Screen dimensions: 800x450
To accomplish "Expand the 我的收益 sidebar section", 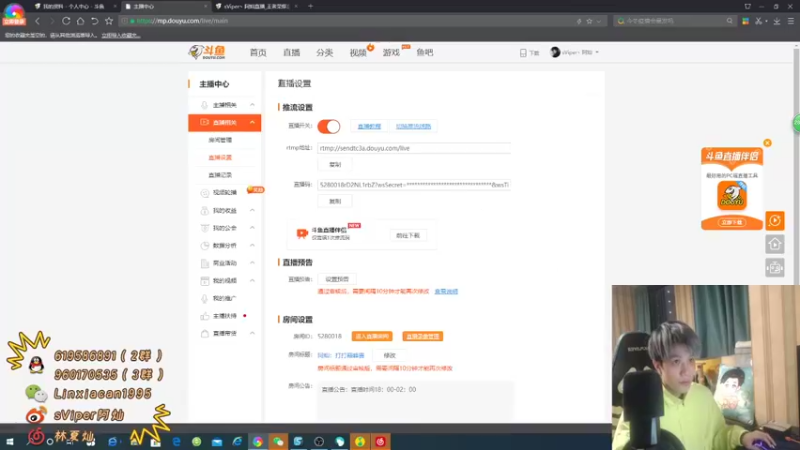I will (x=252, y=210).
